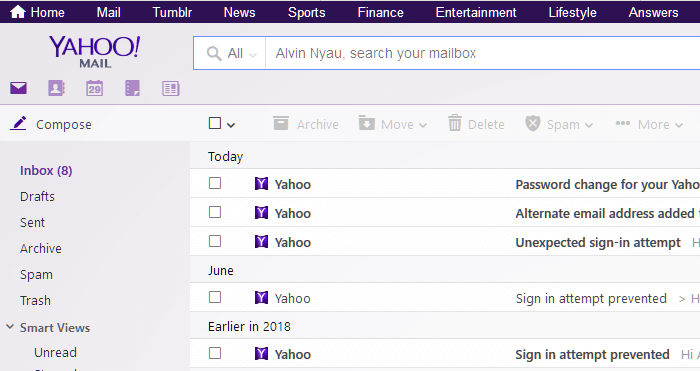Click the Spam shield icon
The width and height of the screenshot is (700, 371).
pyautogui.click(x=533, y=123)
